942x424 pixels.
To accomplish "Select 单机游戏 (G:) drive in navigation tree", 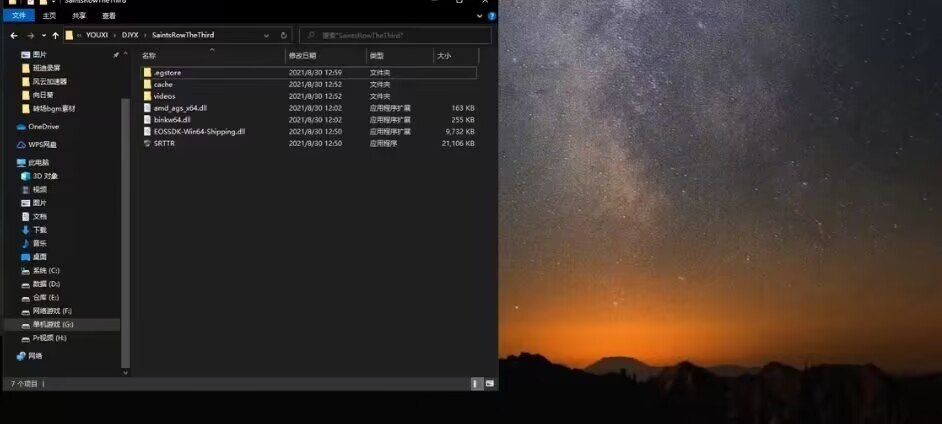I will [53, 325].
